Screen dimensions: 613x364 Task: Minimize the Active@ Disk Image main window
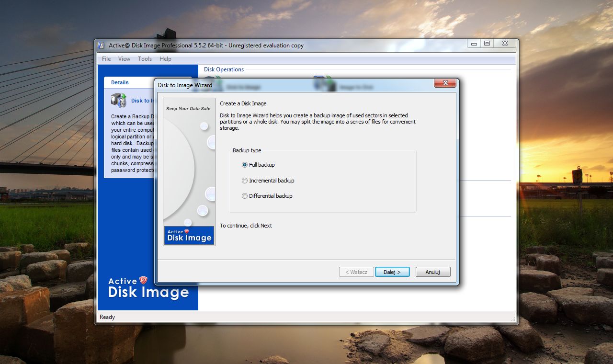[x=474, y=44]
